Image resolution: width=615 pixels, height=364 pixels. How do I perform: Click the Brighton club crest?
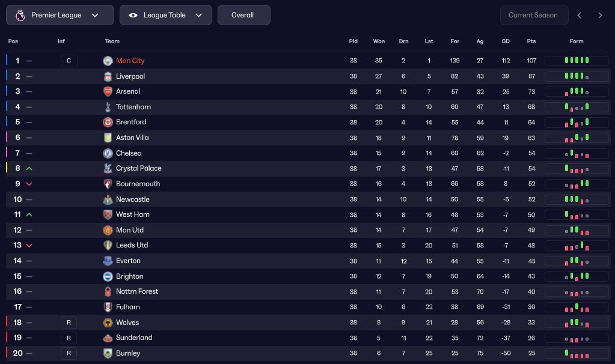coord(108,276)
